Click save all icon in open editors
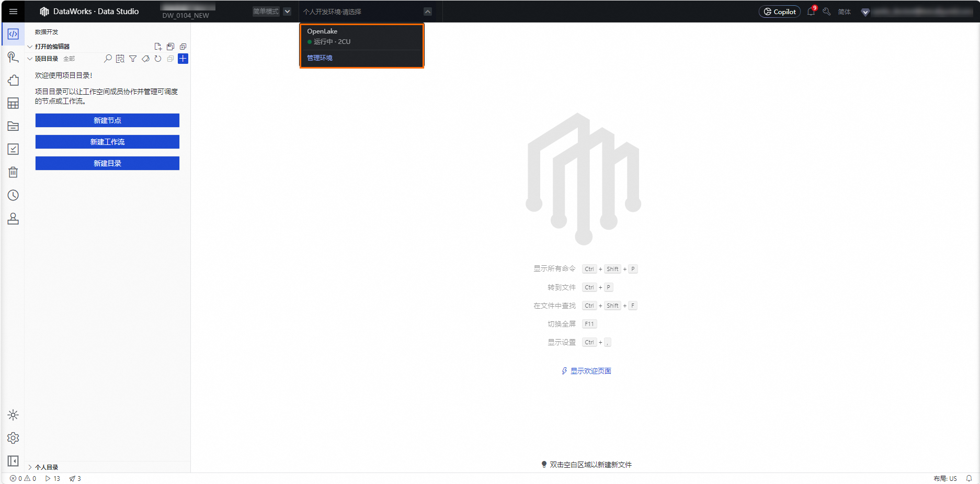Viewport: 980px width, 484px height. (x=170, y=47)
